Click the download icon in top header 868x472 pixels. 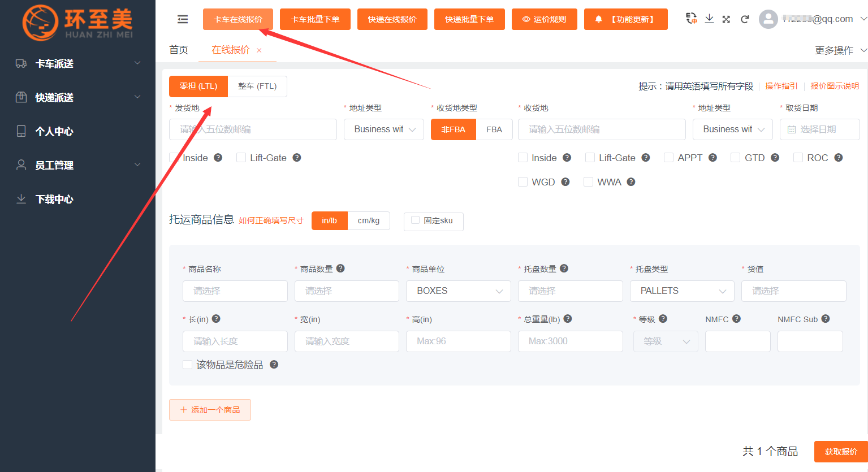tap(709, 19)
